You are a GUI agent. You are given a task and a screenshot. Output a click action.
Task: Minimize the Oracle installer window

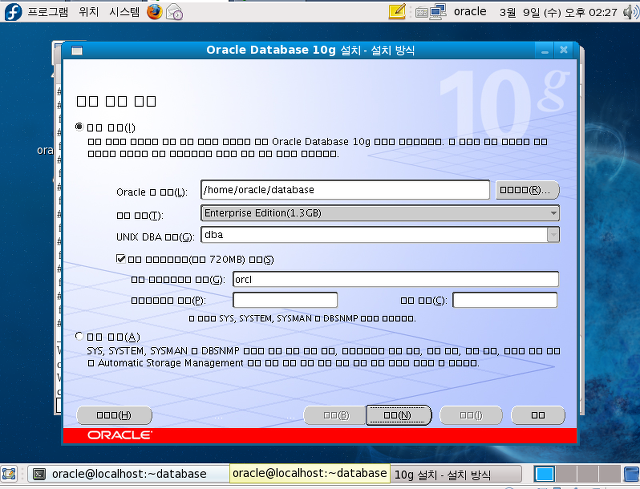pos(544,51)
